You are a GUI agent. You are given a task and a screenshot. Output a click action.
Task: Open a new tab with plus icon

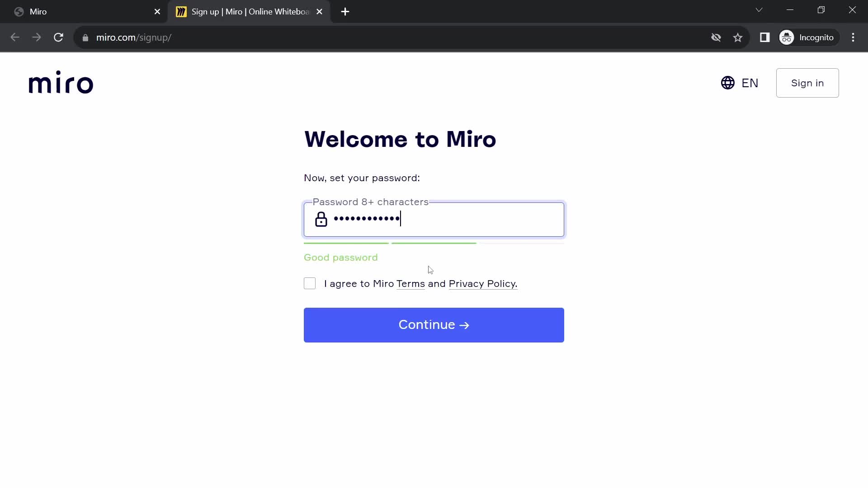point(345,12)
